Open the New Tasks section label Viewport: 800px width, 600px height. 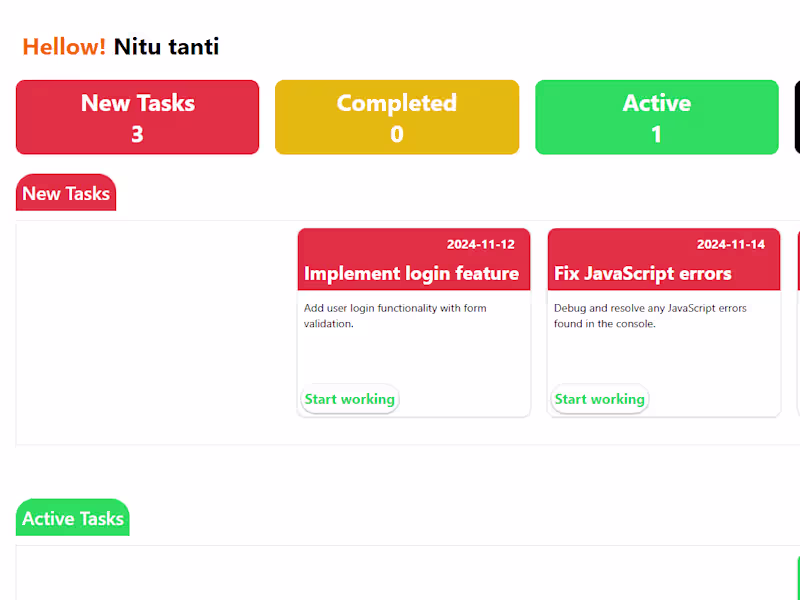[x=66, y=193]
